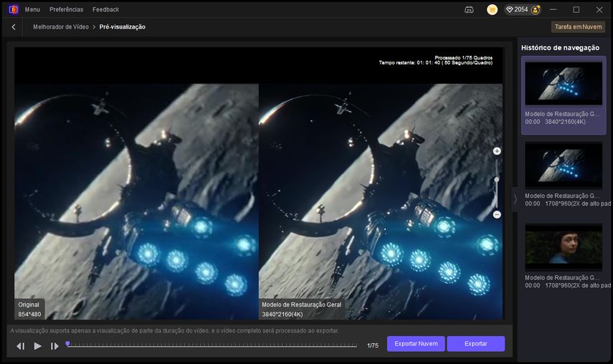This screenshot has width=613, height=364.
Task: Open the user account avatar
Action: (536, 9)
